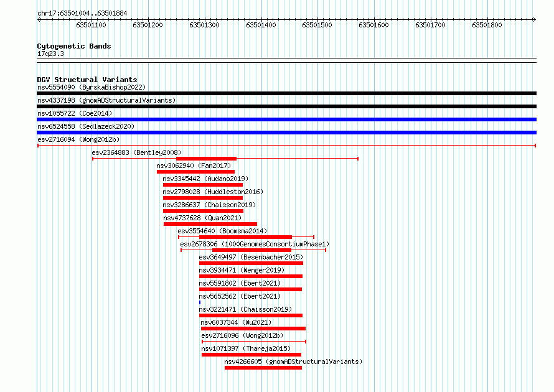Click the red bar under nsv6037344 (Wu2021)

(253, 329)
